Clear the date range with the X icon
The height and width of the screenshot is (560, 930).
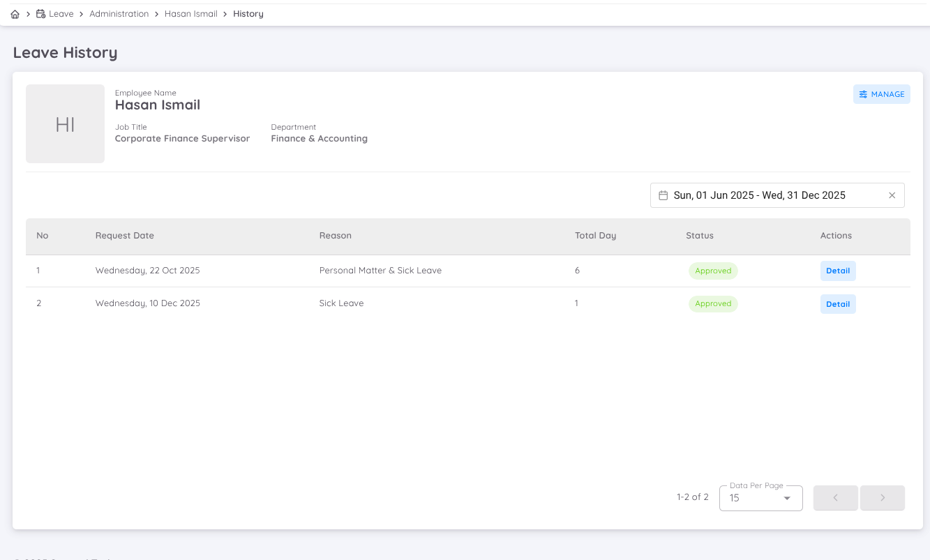(x=892, y=195)
